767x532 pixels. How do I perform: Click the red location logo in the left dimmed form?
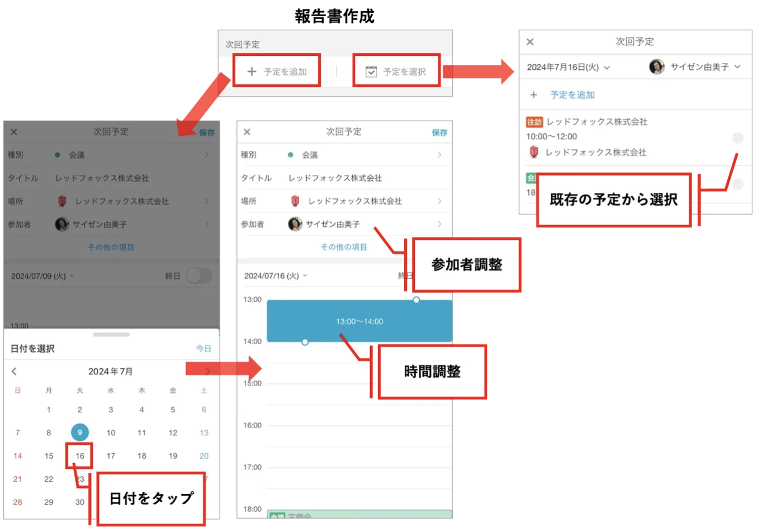[62, 201]
